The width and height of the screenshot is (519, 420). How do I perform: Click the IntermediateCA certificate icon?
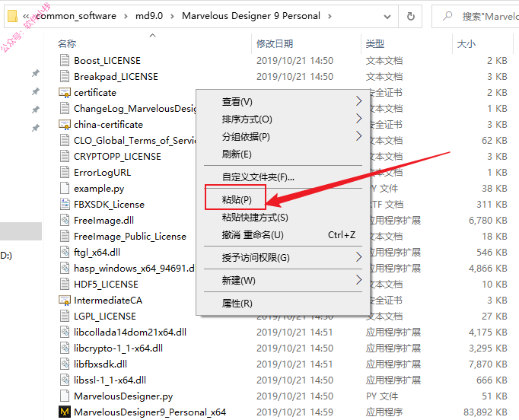[65, 301]
